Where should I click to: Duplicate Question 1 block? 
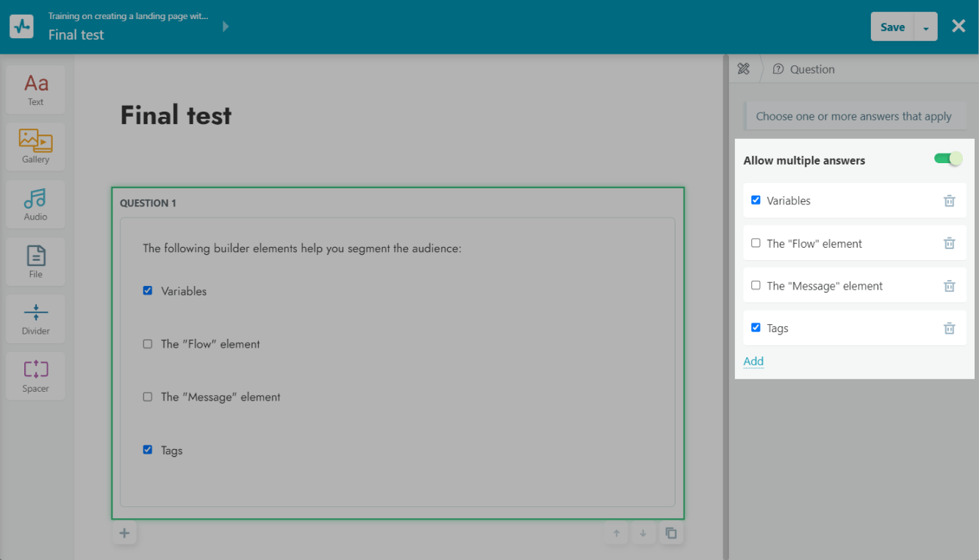coord(670,534)
